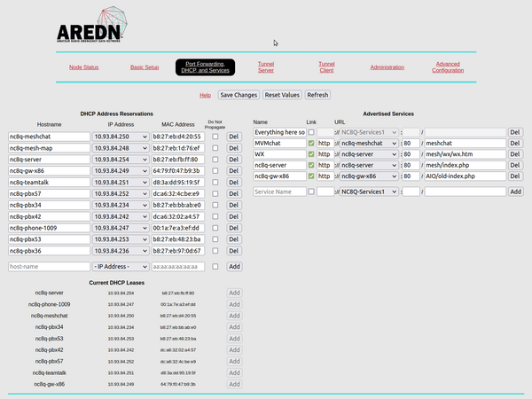Delete the nc8q-pbx34 DHCP reservation
Viewport: 532px width, 399px height.
coord(234,206)
